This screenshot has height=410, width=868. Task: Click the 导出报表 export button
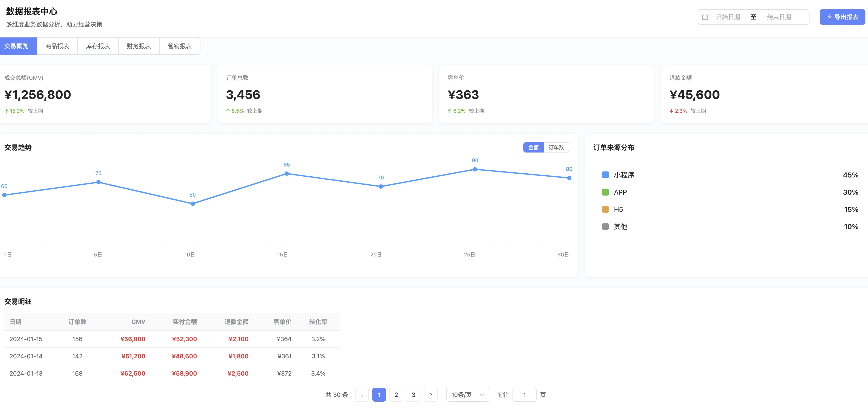(x=842, y=17)
